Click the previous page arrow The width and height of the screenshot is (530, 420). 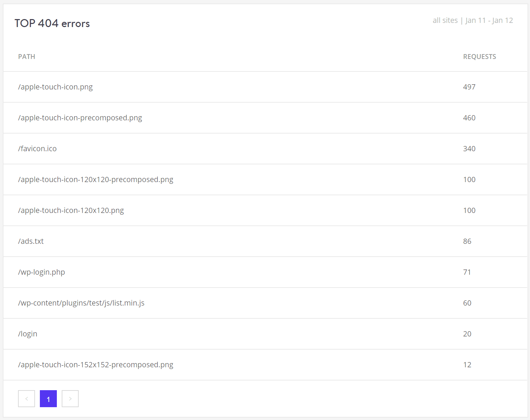(26, 398)
